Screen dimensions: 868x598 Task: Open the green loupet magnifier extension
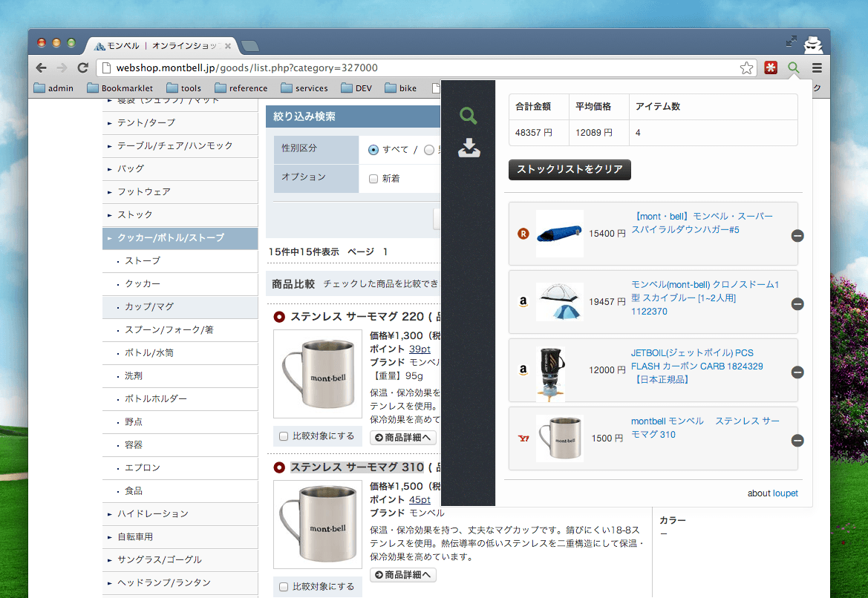(x=794, y=68)
